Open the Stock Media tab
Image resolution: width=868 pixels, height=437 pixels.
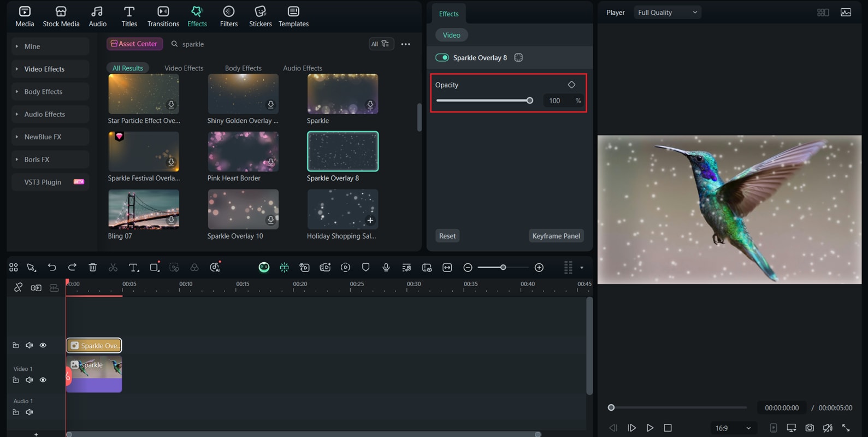pos(61,16)
